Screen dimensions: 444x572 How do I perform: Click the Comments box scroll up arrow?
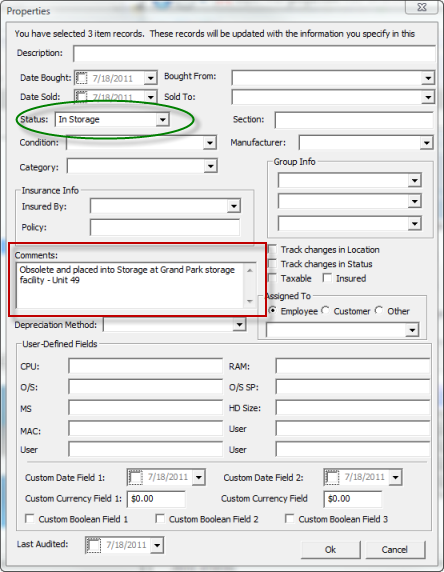tap(250, 270)
